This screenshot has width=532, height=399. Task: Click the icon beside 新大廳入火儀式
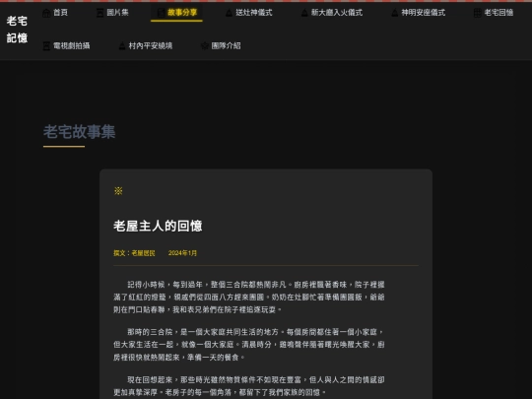pos(304,13)
